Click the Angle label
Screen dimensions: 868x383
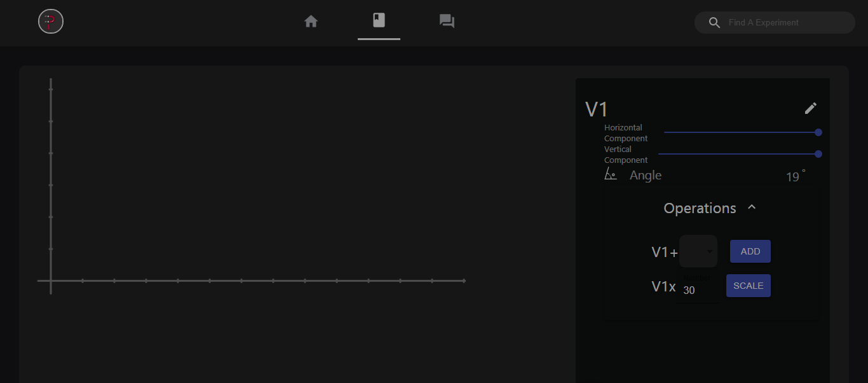(646, 175)
